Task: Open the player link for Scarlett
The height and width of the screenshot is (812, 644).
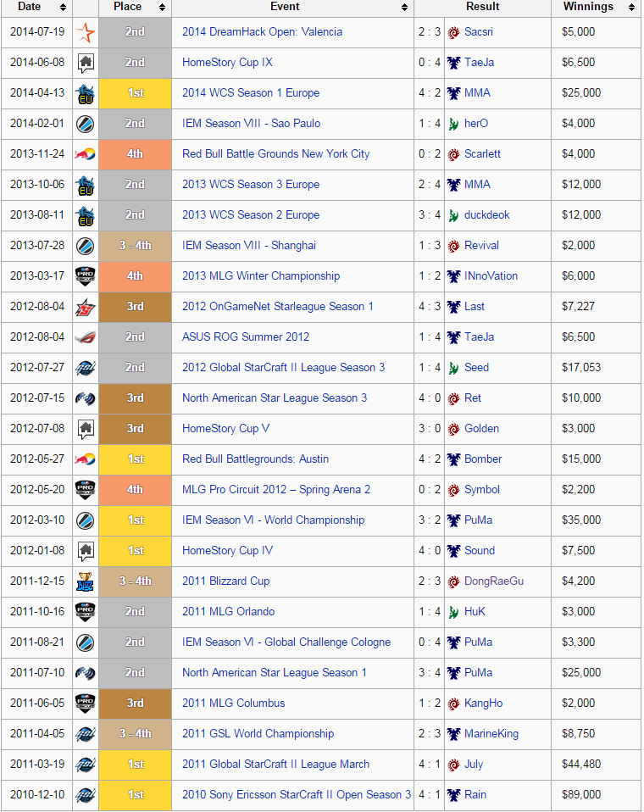Action: tap(482, 153)
